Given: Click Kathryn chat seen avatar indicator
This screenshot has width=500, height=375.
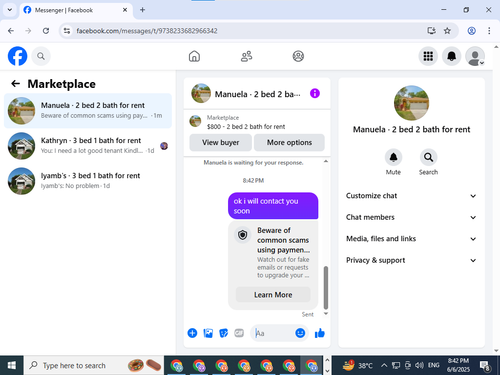Looking at the screenshot, I should [x=164, y=146].
